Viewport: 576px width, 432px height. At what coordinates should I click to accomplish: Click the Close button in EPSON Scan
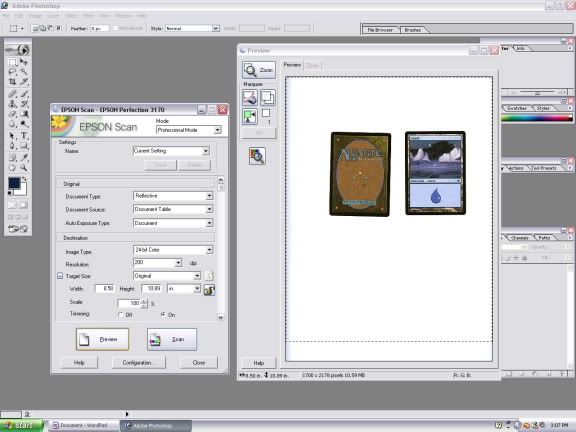click(x=199, y=363)
